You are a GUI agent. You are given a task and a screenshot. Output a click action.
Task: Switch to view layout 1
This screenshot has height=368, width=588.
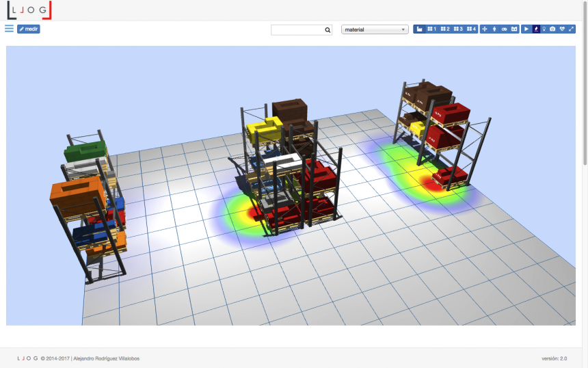[x=431, y=29]
